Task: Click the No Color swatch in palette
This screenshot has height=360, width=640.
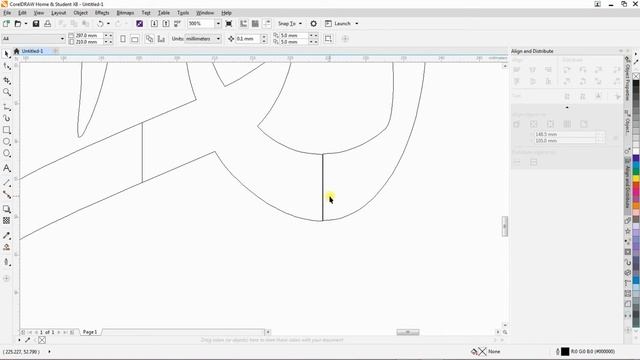Action: pos(636,76)
